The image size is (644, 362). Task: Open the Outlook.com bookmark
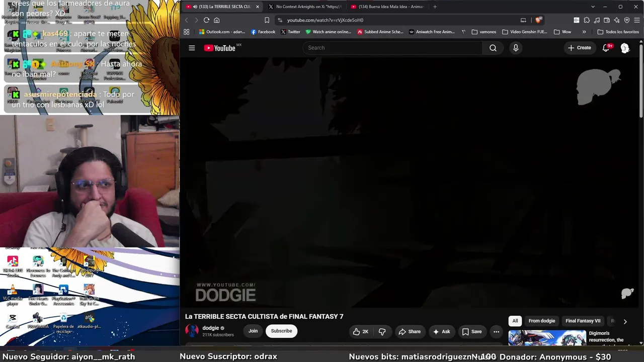[222, 32]
